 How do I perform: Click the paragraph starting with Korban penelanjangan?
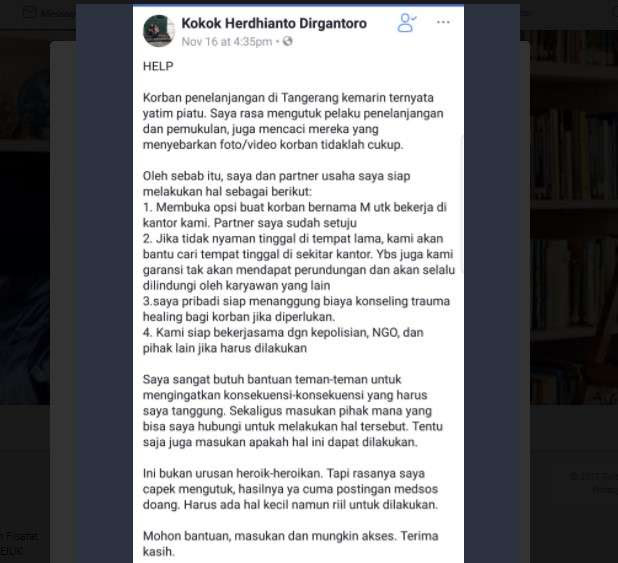[293, 121]
